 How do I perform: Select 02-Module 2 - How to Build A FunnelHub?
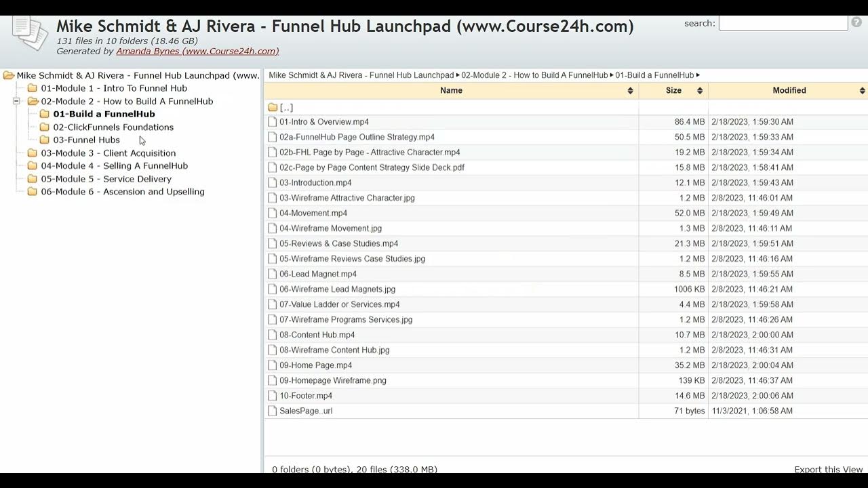pyautogui.click(x=127, y=101)
